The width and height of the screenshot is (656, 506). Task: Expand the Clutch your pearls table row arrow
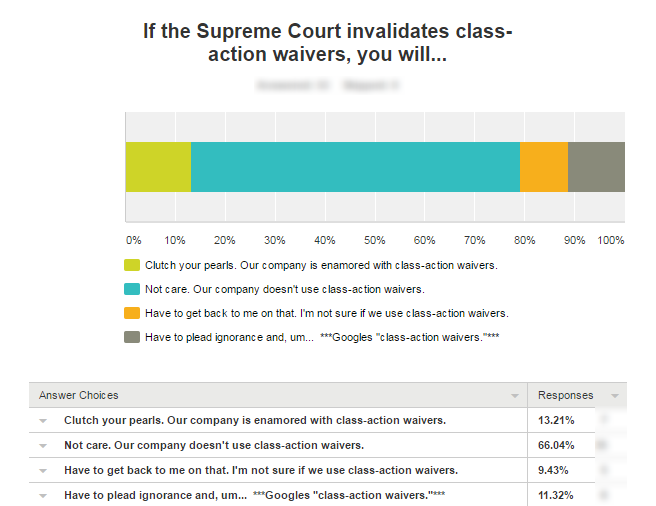(43, 421)
